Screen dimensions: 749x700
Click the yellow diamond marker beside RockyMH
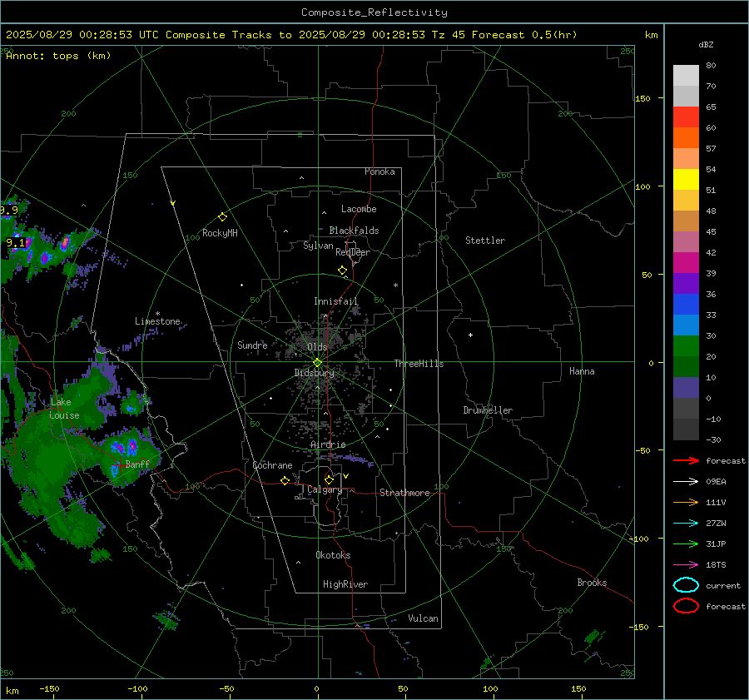(222, 217)
